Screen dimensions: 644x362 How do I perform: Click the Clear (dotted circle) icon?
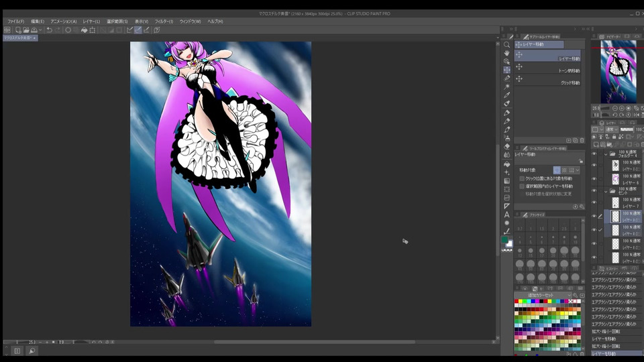click(68, 30)
